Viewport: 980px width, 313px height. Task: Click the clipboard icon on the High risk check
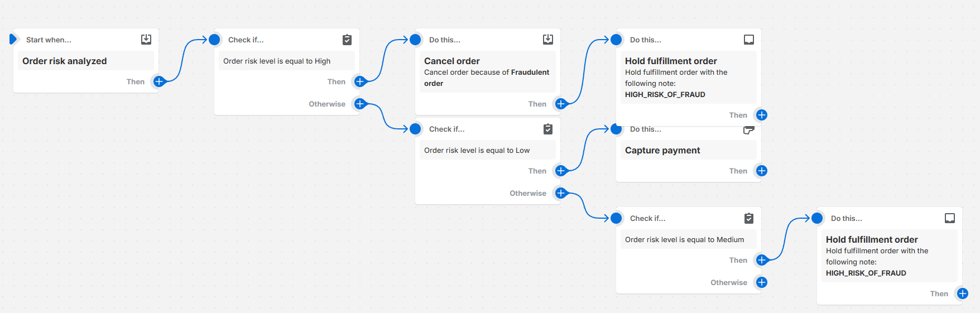tap(347, 40)
